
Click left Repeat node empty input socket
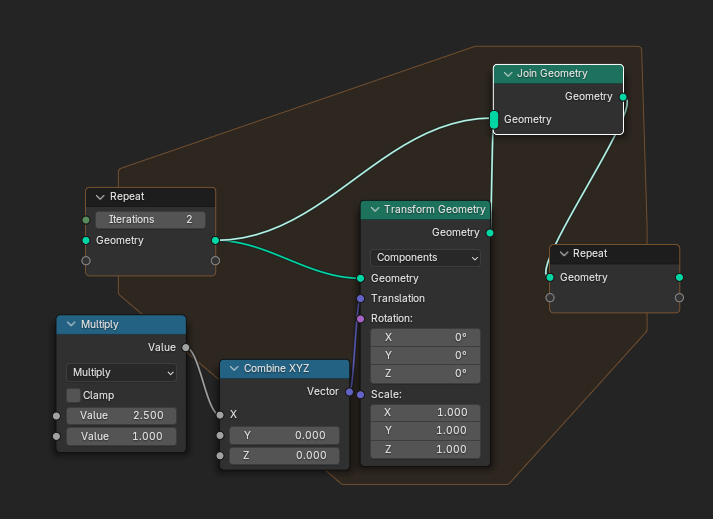(x=86, y=261)
